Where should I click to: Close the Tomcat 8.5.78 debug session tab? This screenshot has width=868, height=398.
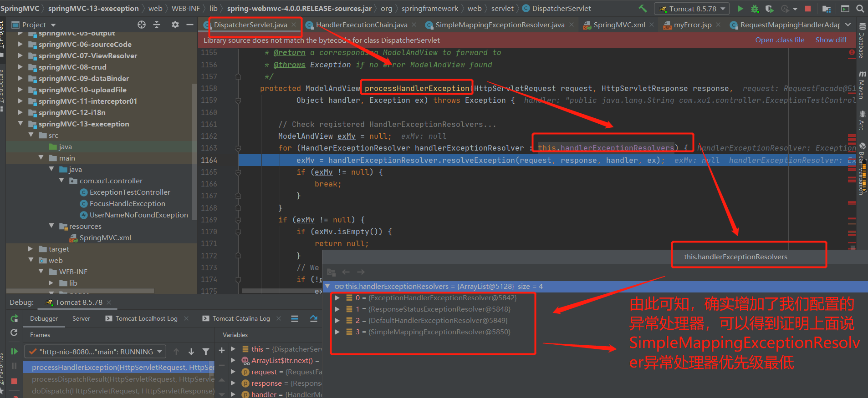click(x=109, y=302)
